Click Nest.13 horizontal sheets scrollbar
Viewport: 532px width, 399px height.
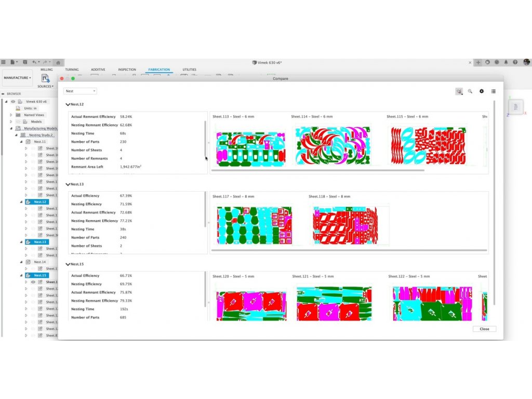(349, 250)
